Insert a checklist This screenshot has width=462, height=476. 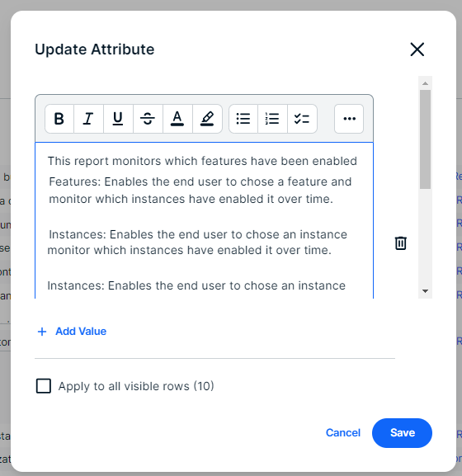click(x=302, y=119)
